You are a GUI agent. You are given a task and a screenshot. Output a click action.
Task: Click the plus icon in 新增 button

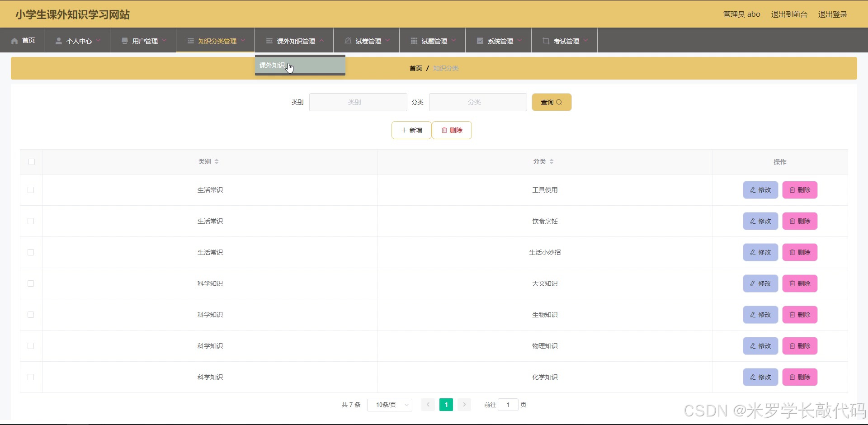(404, 130)
